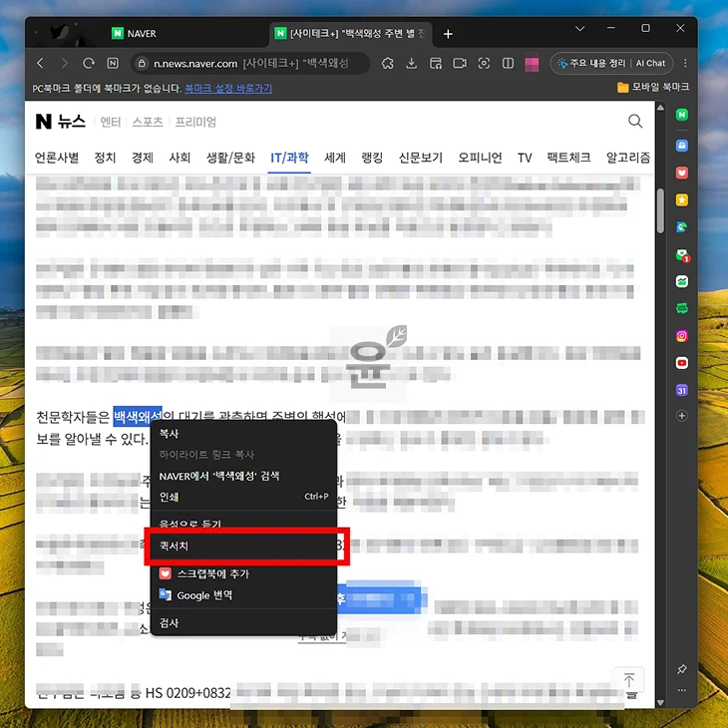Click the screen capture icon
The height and width of the screenshot is (728, 728).
pyautogui.click(x=484, y=63)
